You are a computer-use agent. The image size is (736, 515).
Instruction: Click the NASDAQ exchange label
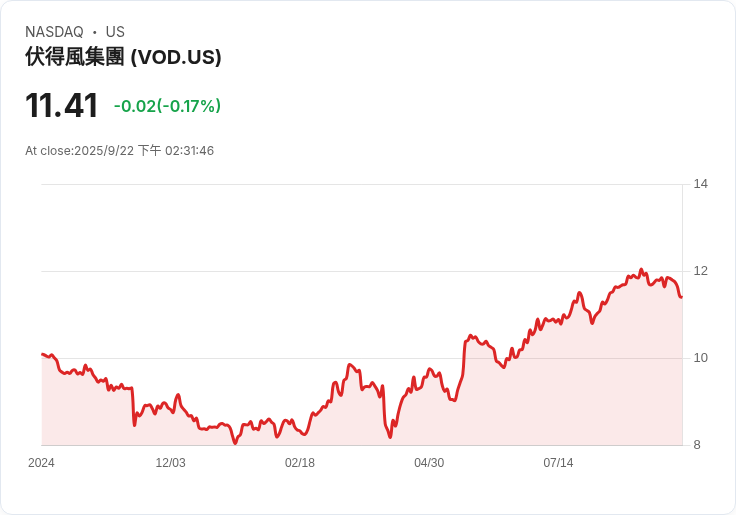click(54, 32)
